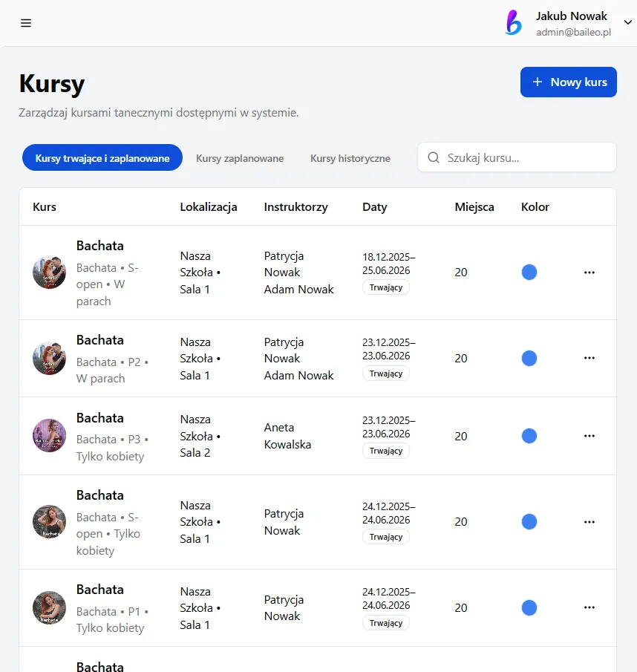The image size is (637, 672).
Task: Open more options for Bachata P1 Tylko kobiety
Action: [589, 607]
